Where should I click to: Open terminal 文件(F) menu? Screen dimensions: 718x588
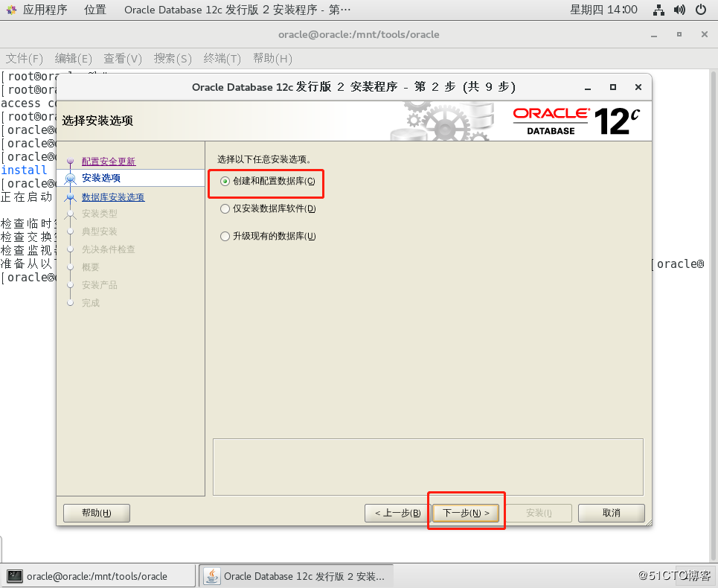point(25,59)
